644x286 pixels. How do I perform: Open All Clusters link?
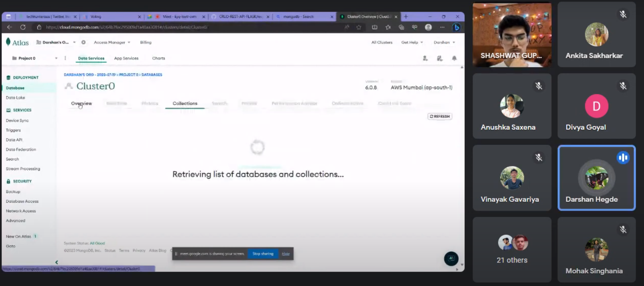point(382,42)
